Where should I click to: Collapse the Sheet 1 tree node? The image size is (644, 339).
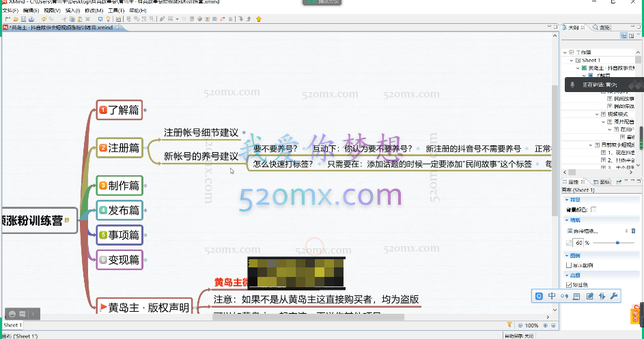coord(572,60)
